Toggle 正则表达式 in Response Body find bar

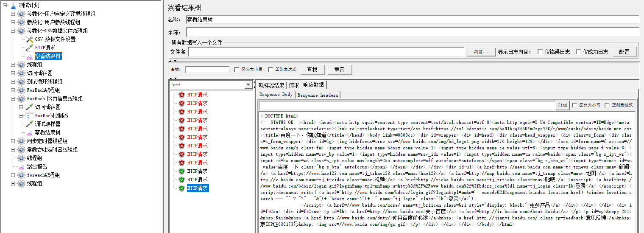607,105
